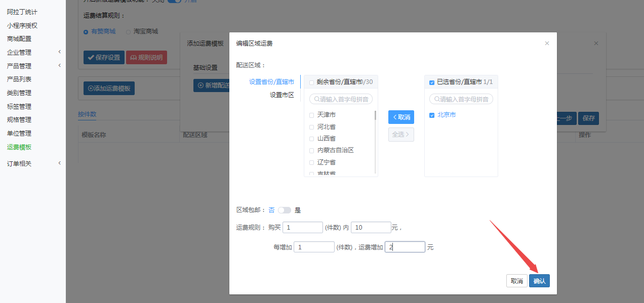644x303 pixels.
Task: Click the 运费增加 amount input field
Action: click(x=405, y=247)
